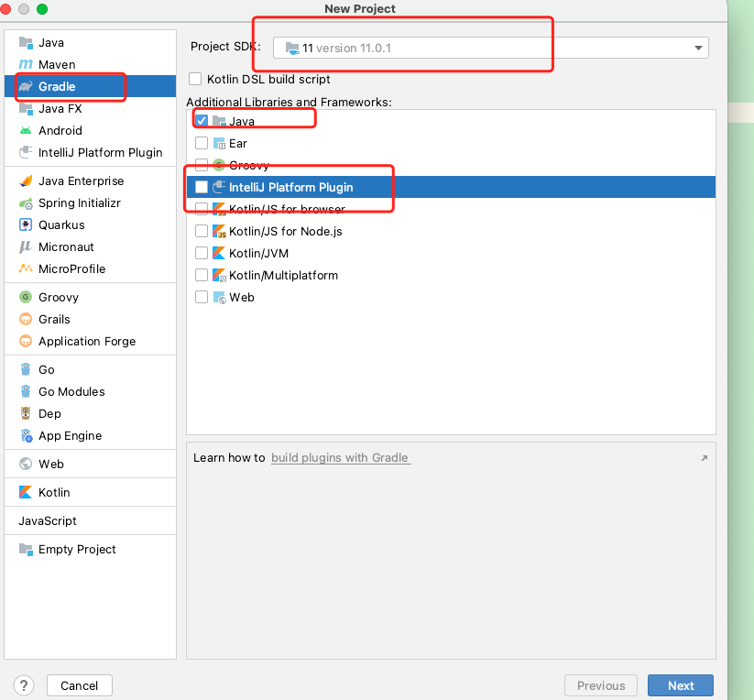Click the Next button

pyautogui.click(x=681, y=685)
